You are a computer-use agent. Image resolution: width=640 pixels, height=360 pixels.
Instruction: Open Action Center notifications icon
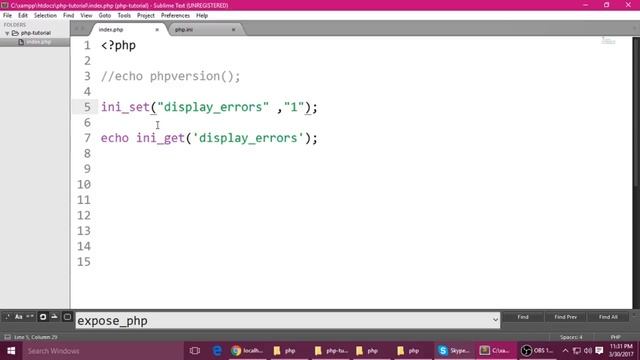click(x=599, y=351)
